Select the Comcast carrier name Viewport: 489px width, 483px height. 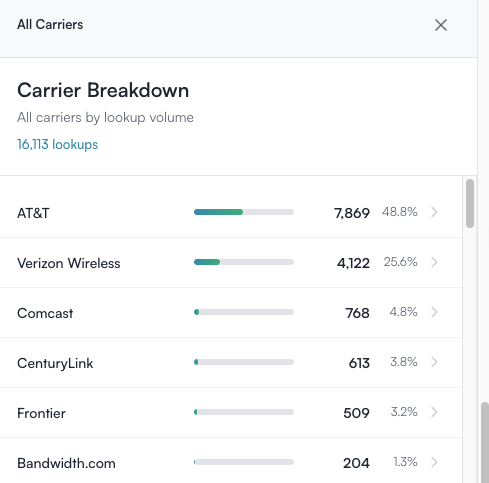(45, 313)
